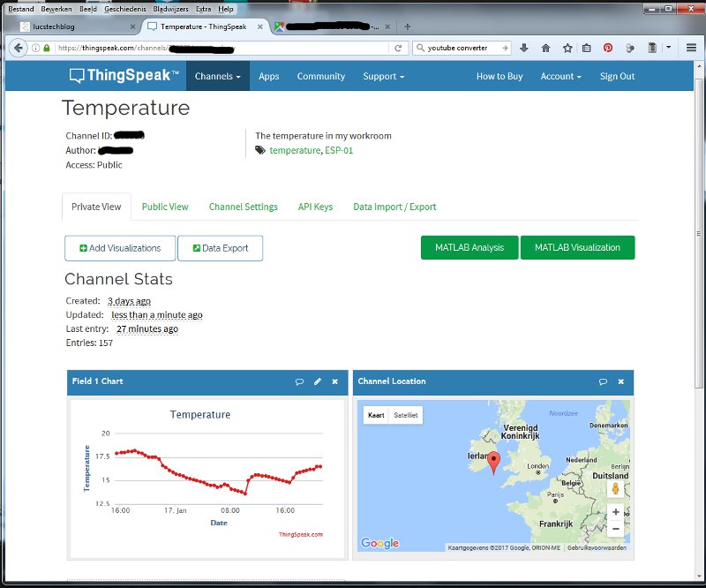Image resolution: width=706 pixels, height=588 pixels.
Task: Open comment icon on Channel Location widget
Action: click(603, 381)
